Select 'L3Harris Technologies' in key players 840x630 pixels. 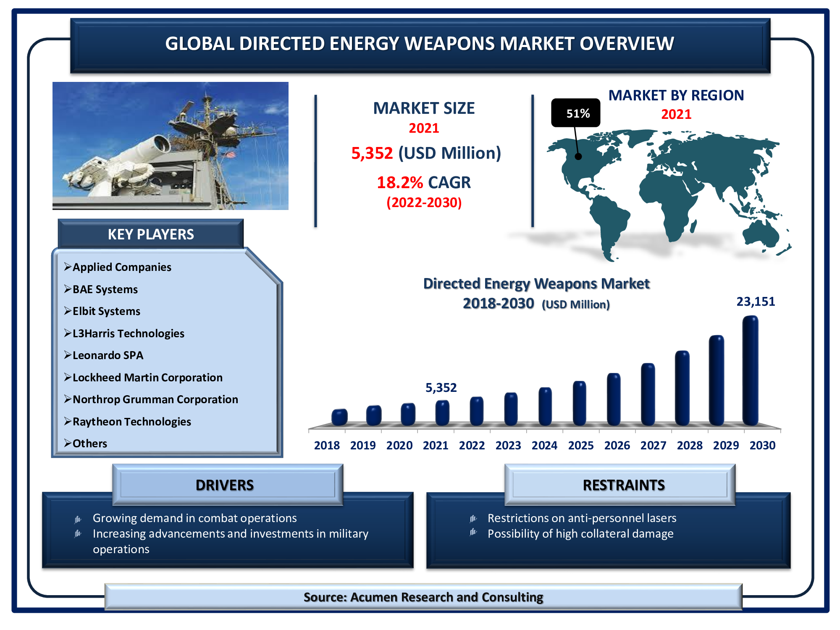click(x=129, y=333)
